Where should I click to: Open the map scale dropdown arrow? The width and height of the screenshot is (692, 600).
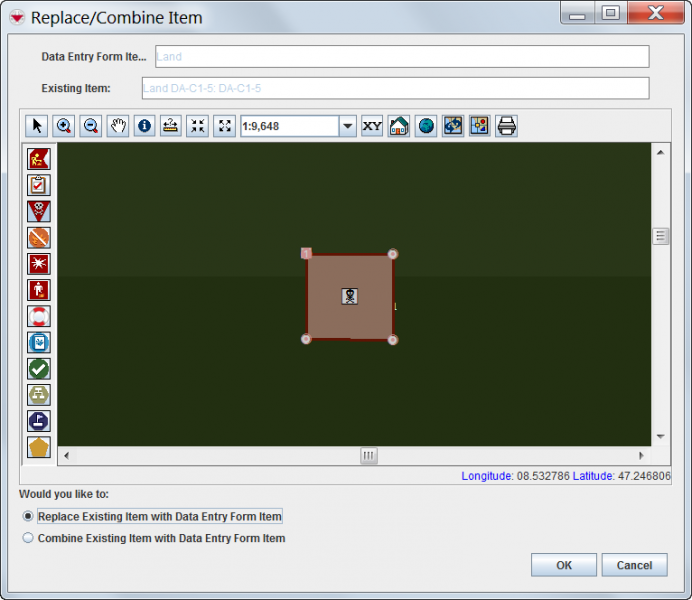(x=347, y=126)
